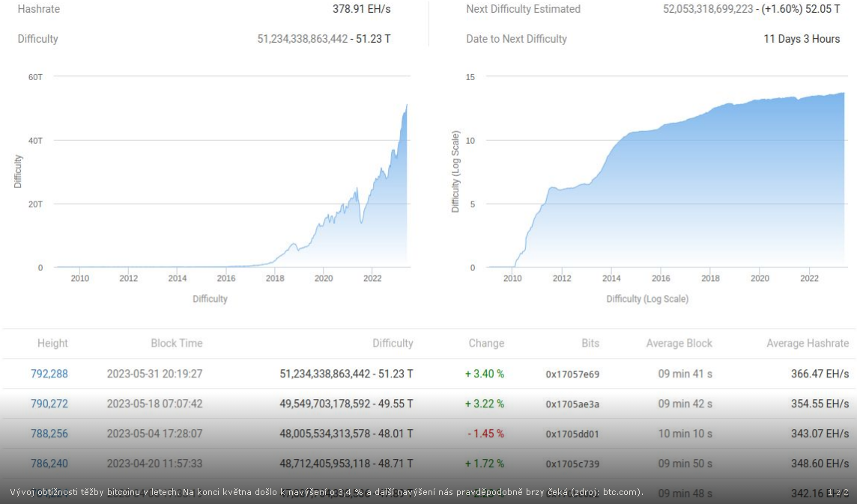The image size is (857, 504).
Task: Select the Average Hashrate column header
Action: (808, 343)
